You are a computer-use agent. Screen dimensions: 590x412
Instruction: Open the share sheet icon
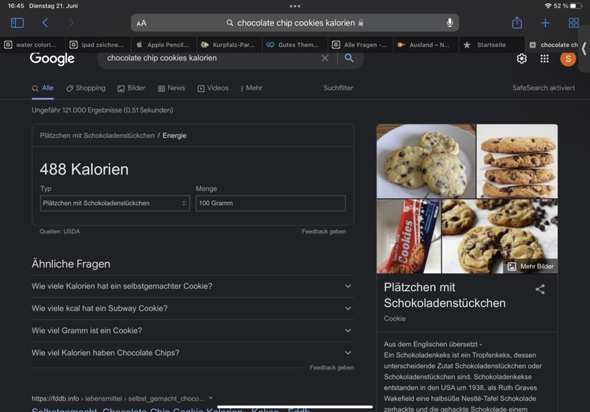click(x=517, y=23)
